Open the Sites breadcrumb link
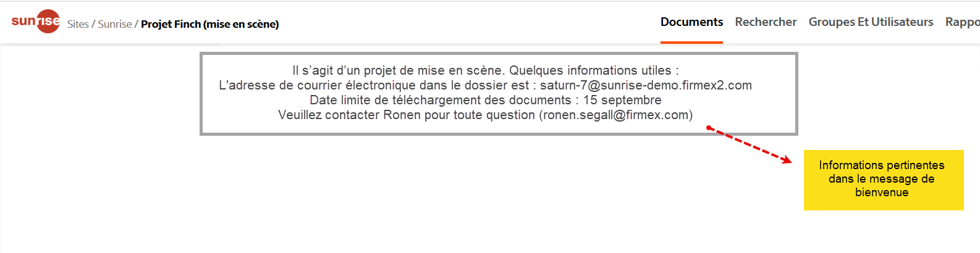The height and width of the screenshot is (253, 980). [x=78, y=24]
